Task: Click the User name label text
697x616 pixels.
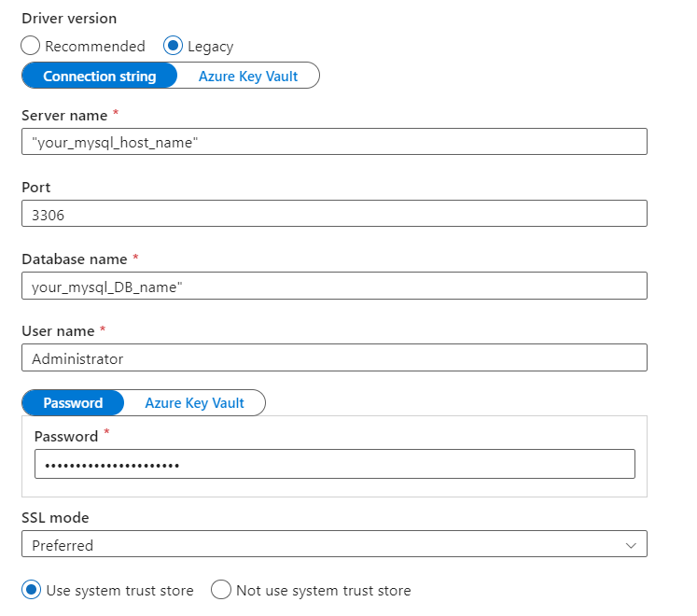Action: pyautogui.click(x=58, y=330)
